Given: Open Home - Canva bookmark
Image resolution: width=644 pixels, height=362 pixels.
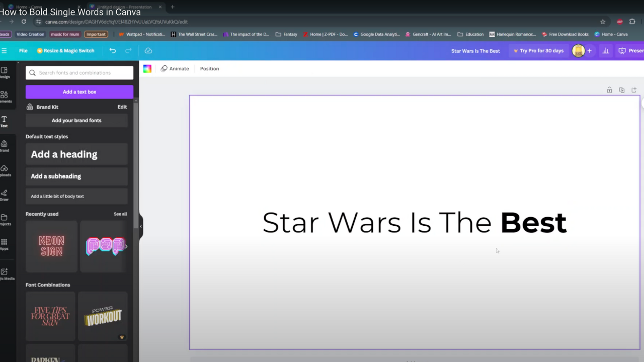Looking at the screenshot, I should pyautogui.click(x=611, y=34).
